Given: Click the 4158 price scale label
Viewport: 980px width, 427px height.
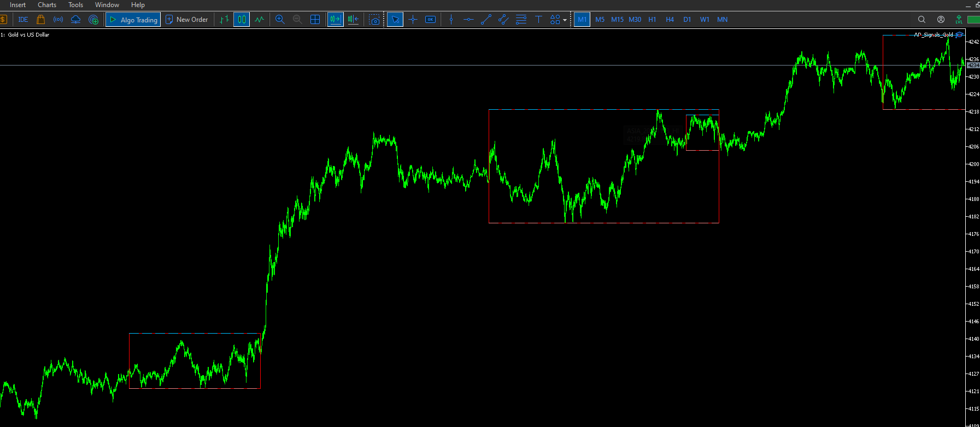Looking at the screenshot, I should 973,286.
